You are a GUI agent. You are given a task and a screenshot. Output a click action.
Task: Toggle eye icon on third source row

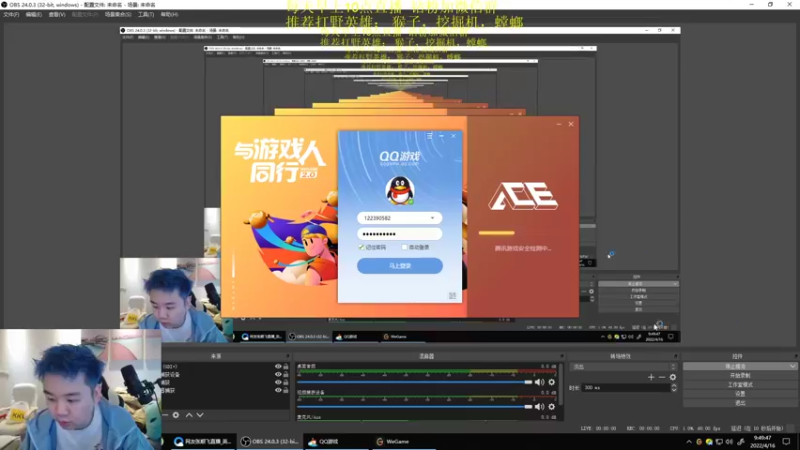click(x=278, y=382)
